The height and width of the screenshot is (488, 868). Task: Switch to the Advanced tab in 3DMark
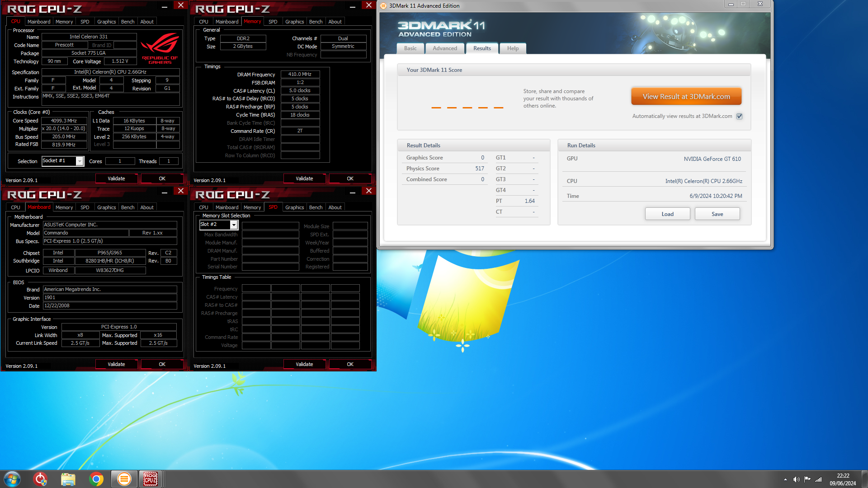tap(445, 48)
